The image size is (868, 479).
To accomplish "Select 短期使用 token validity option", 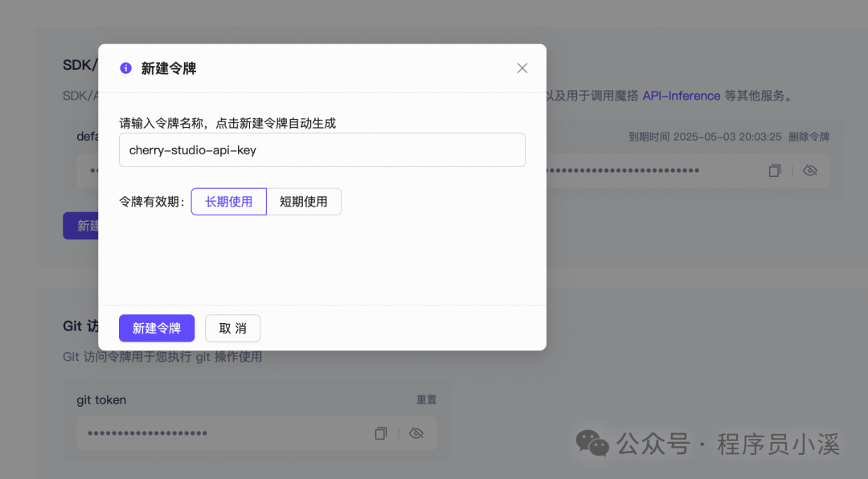I will point(304,202).
